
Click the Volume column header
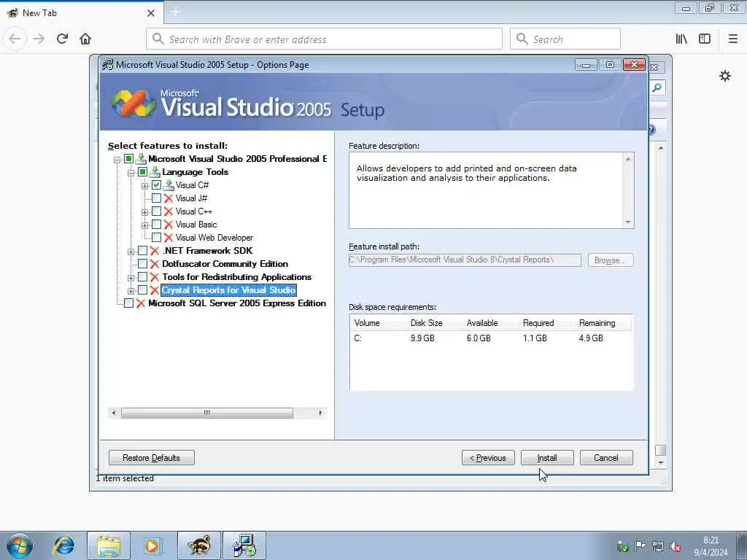pyautogui.click(x=367, y=323)
